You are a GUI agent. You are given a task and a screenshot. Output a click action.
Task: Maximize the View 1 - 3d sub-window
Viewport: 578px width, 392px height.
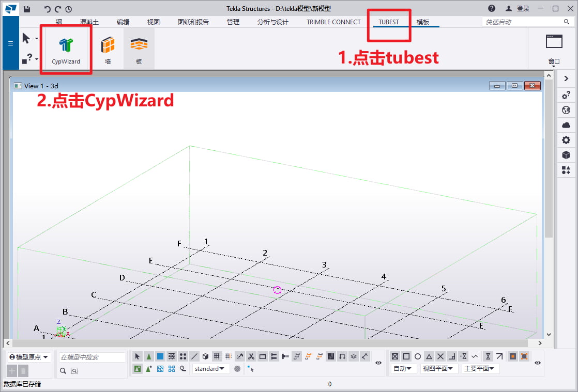point(514,86)
